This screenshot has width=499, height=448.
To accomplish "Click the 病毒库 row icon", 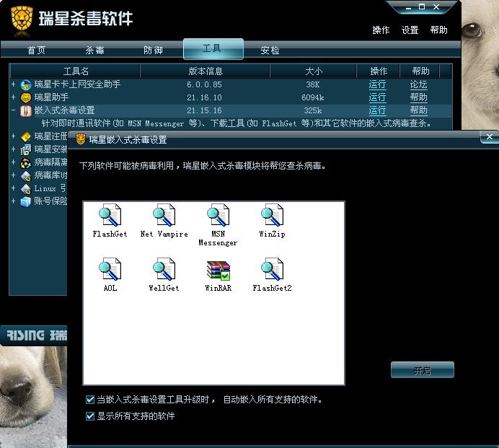I will point(26,176).
